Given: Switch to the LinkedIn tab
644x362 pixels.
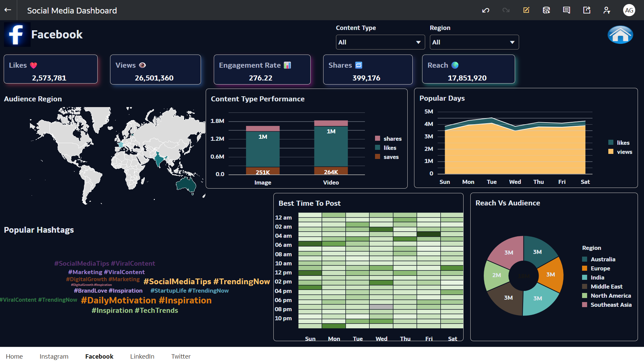Looking at the screenshot, I should [142, 356].
